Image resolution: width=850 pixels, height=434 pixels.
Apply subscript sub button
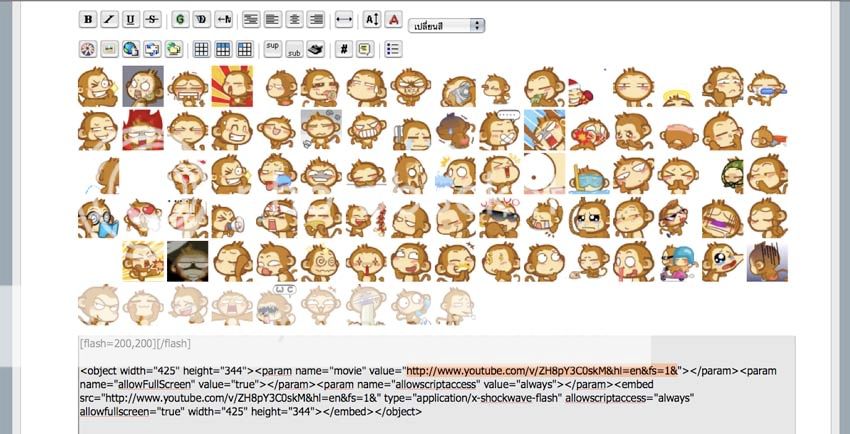(x=294, y=49)
